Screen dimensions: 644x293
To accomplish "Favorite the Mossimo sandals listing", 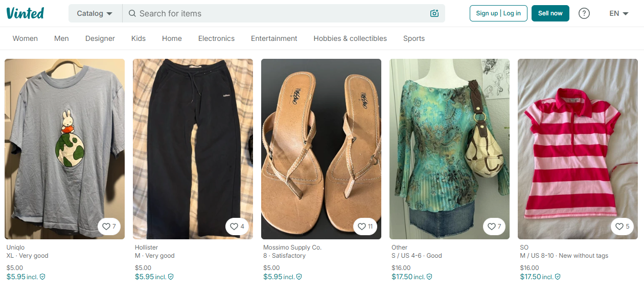I will [365, 227].
